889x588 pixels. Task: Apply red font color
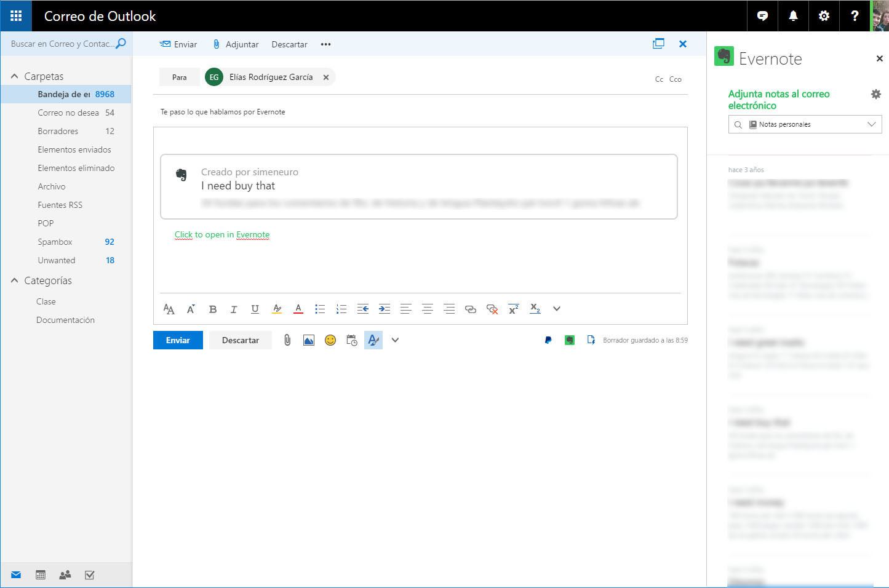tap(298, 309)
